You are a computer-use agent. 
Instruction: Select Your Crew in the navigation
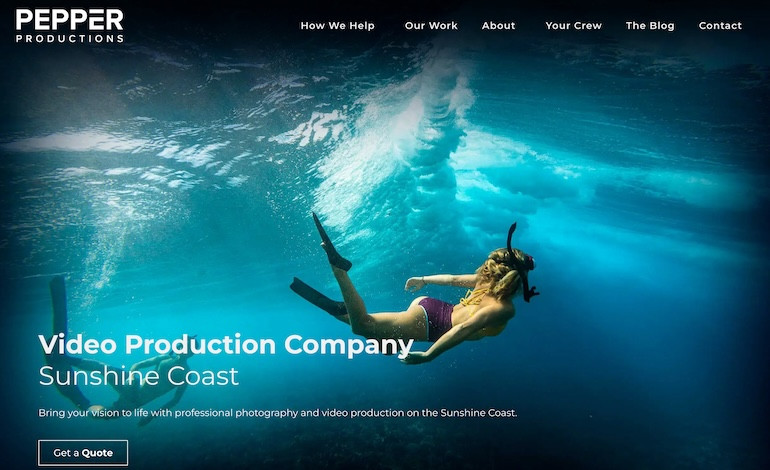(x=573, y=26)
